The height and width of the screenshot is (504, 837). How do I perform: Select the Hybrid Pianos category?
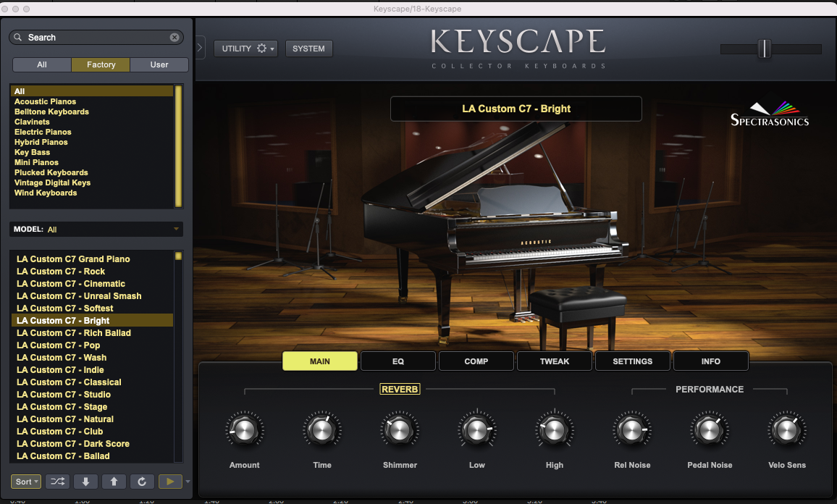coord(41,142)
